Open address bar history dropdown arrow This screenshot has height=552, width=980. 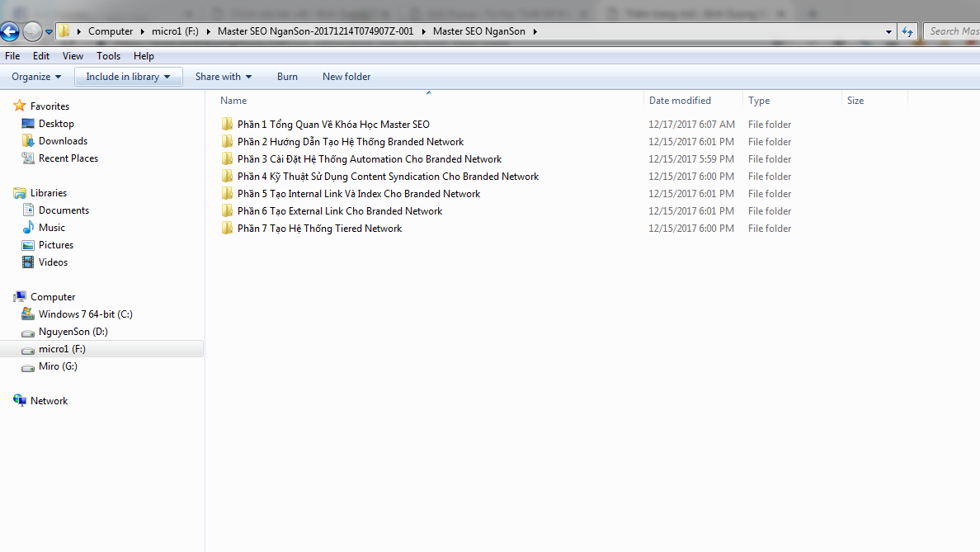click(888, 31)
